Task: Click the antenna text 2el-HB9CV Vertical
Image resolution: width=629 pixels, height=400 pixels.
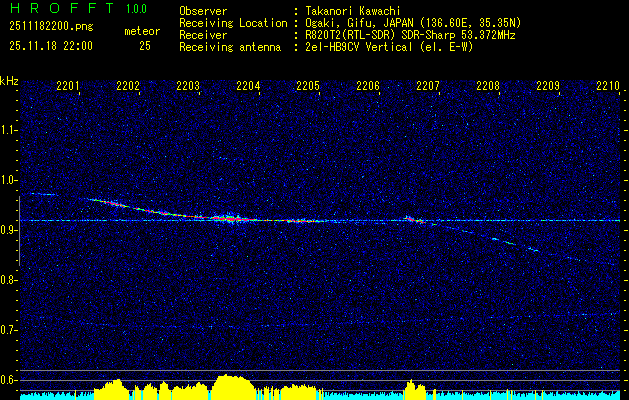Action: click(x=359, y=47)
